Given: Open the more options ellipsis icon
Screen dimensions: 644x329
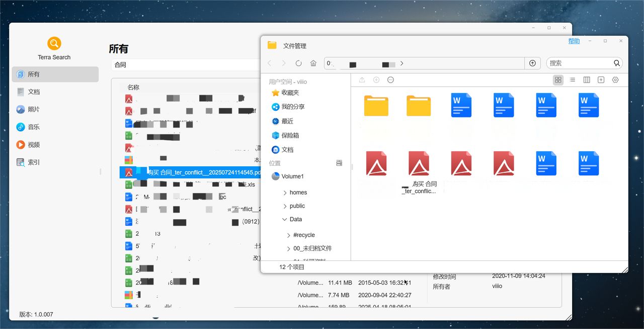Looking at the screenshot, I should tap(391, 80).
